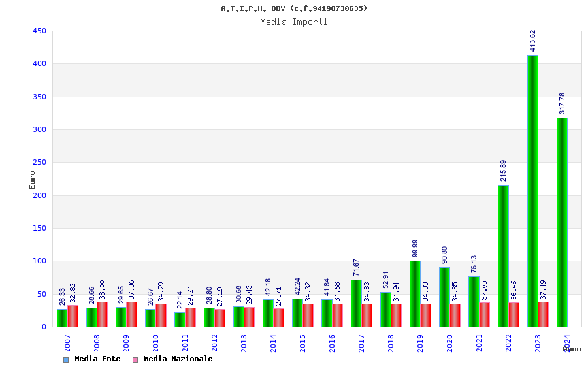588x392 pixels.
Task: Click the 2009 red bar valued 37.36
Action: pyautogui.click(x=131, y=314)
